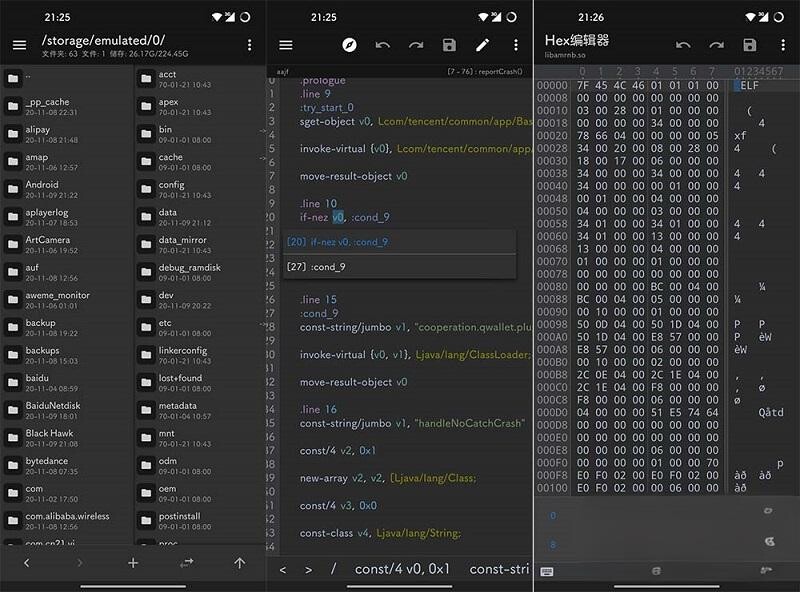This screenshot has width=800, height=592.
Task: Tap the libamrnb.so file name subtitle
Action: [x=565, y=55]
